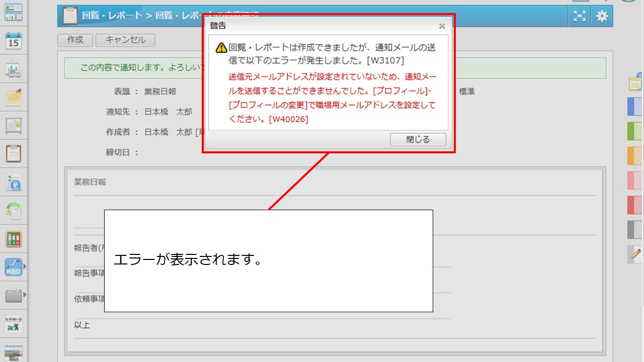Screen dimensions: 644x362
Task: Click the 回覧・レポート breadcrumb link in header
Action: [113, 16]
